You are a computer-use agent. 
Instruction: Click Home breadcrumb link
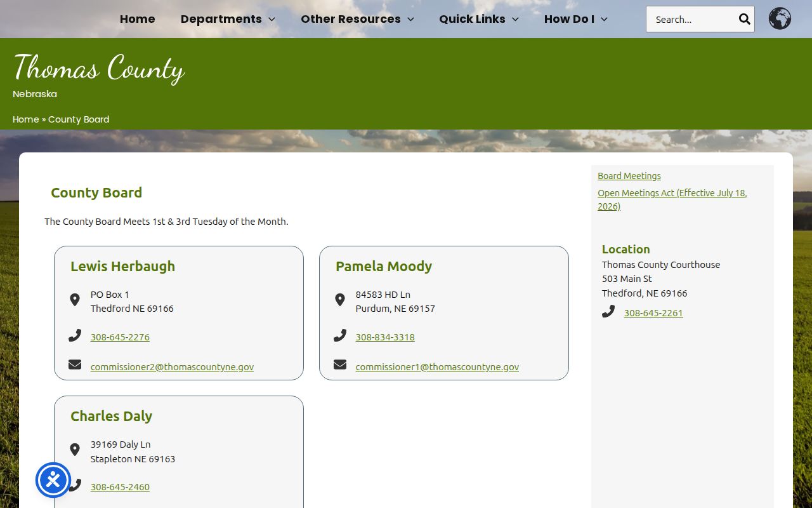coord(26,119)
